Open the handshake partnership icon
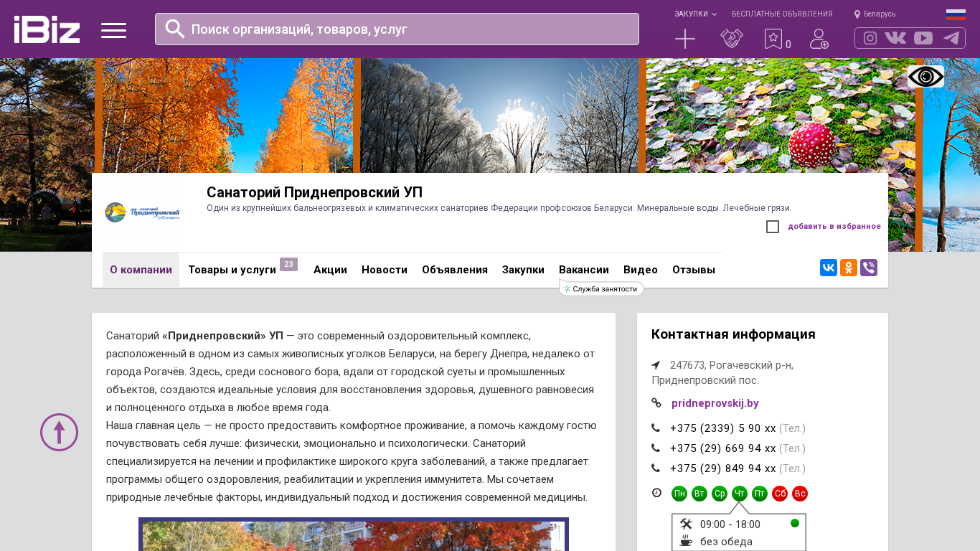Image resolution: width=980 pixels, height=551 pixels. click(732, 39)
